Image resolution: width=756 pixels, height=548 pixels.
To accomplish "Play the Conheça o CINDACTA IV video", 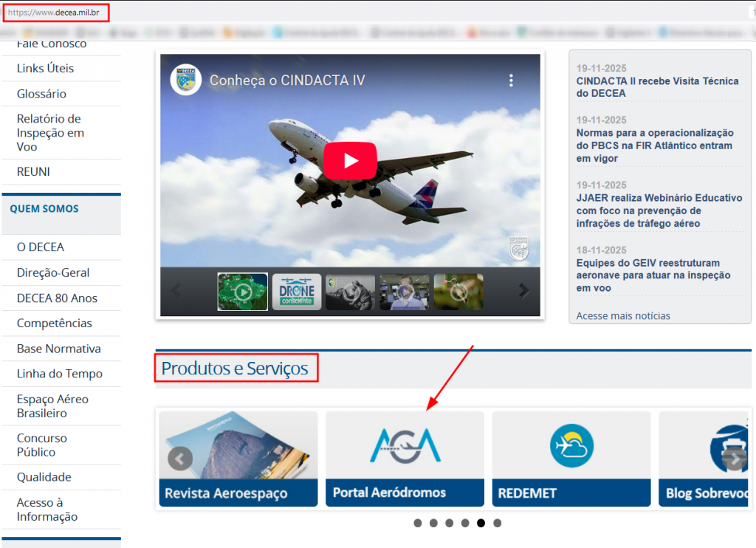I will (x=350, y=160).
